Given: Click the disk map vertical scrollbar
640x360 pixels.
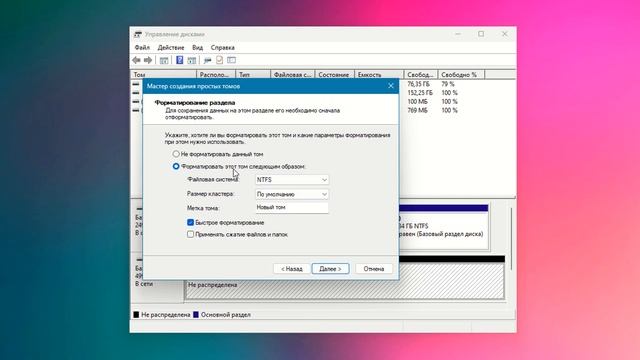Looking at the screenshot, I should coord(511,239).
